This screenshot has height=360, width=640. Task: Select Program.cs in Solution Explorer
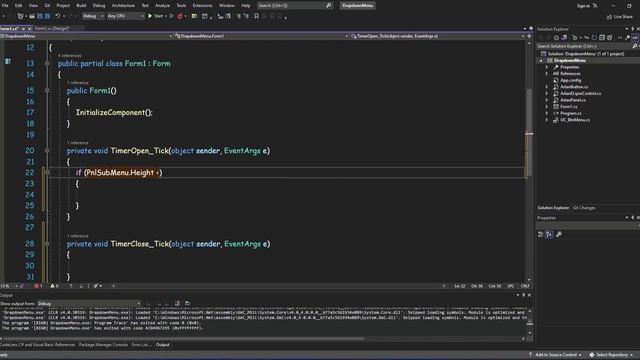point(571,113)
